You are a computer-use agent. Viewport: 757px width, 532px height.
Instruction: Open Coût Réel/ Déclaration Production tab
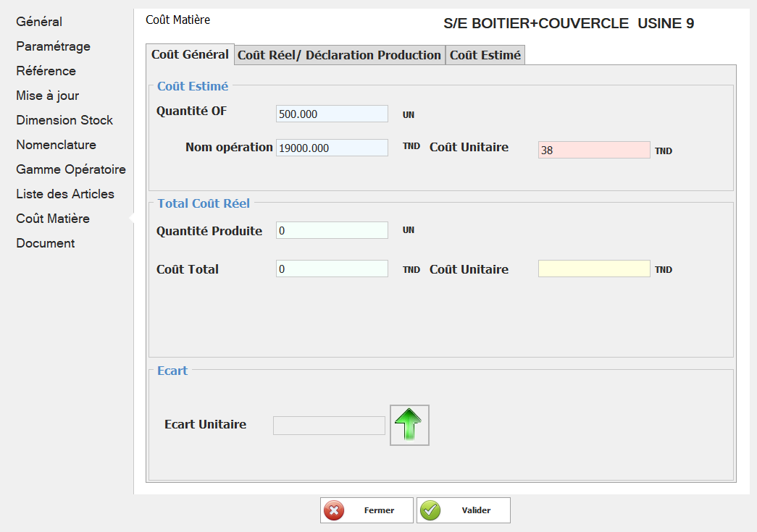[x=339, y=55]
